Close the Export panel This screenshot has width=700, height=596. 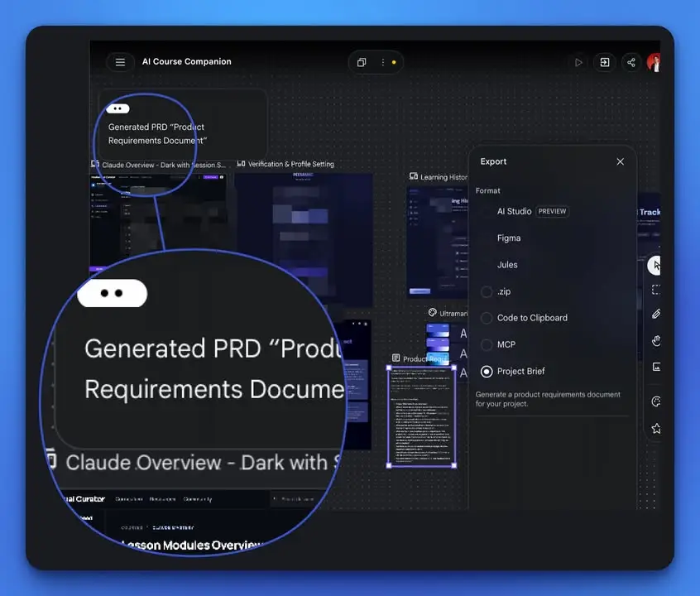tap(620, 161)
